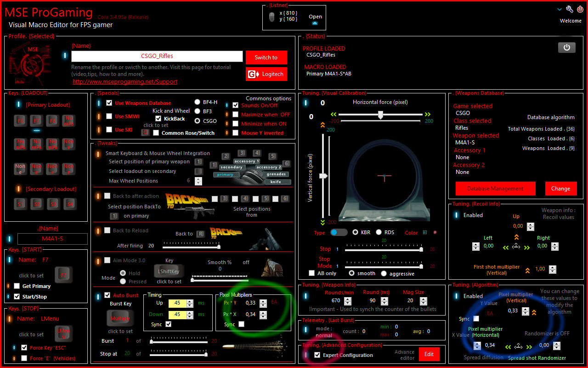Select the BF3 radio button
Viewport: 588px width, 368px height.
coord(198,111)
